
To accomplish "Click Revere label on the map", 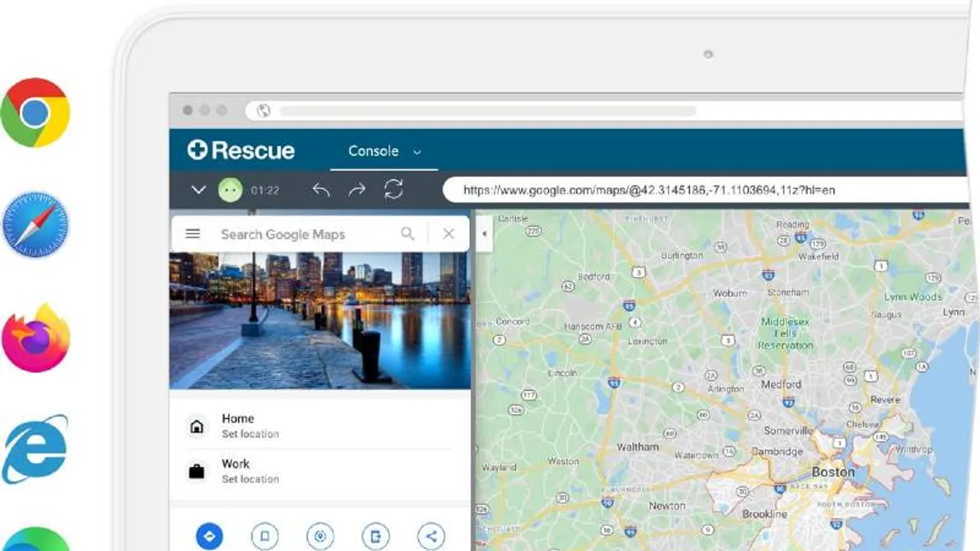I will (885, 399).
